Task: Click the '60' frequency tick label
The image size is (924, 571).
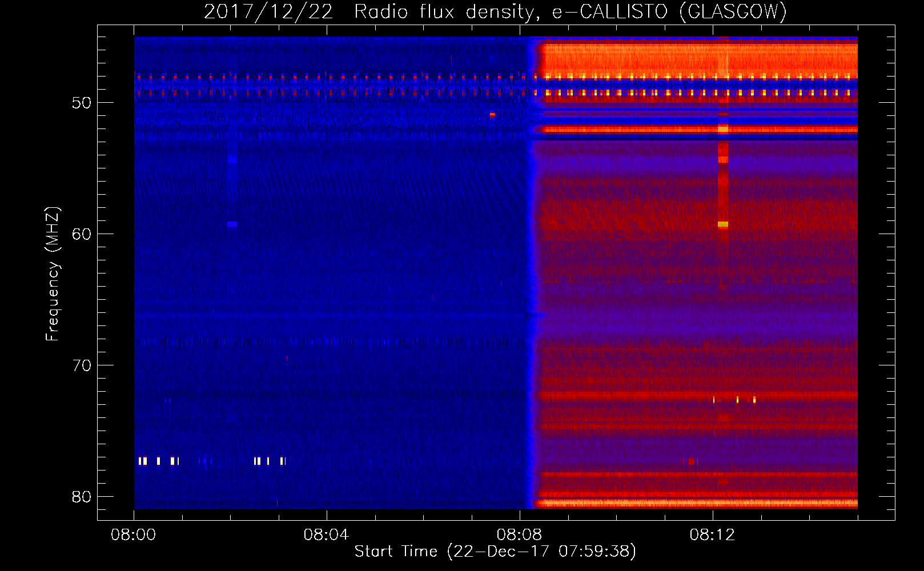Action: coord(82,234)
